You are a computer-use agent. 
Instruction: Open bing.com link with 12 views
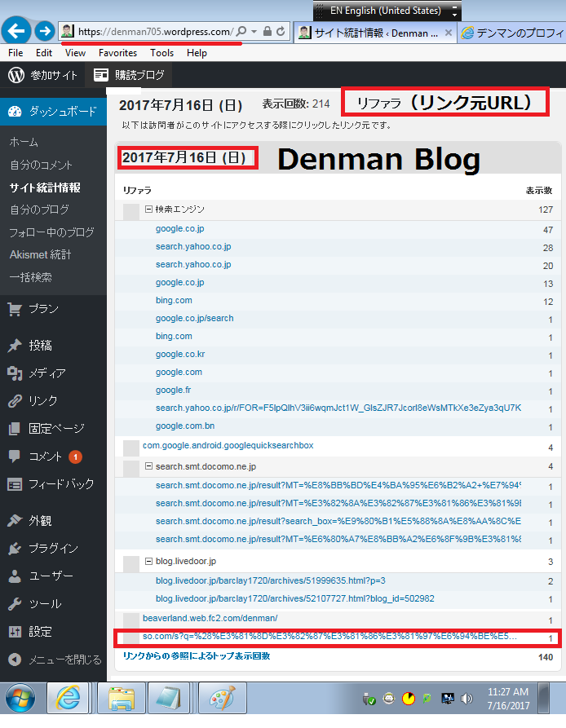[x=174, y=300]
